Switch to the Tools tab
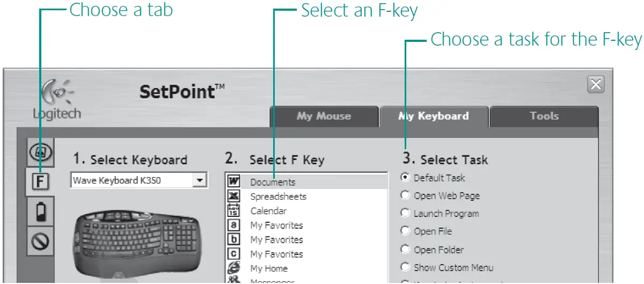Viewport: 644px width, 284px height. (x=544, y=116)
